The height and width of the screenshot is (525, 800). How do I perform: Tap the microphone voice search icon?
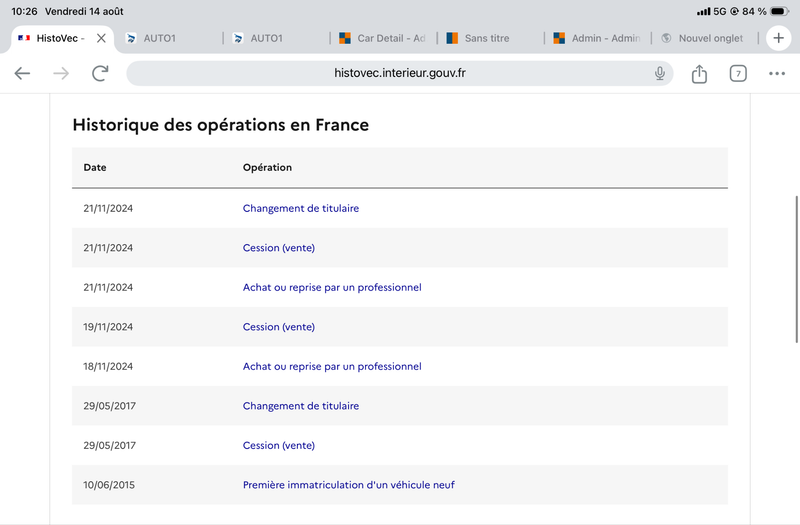[x=660, y=73]
